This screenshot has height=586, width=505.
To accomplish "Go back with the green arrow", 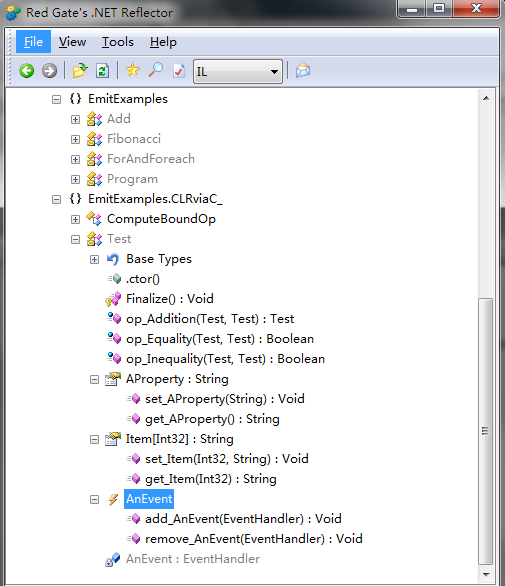I will point(27,71).
